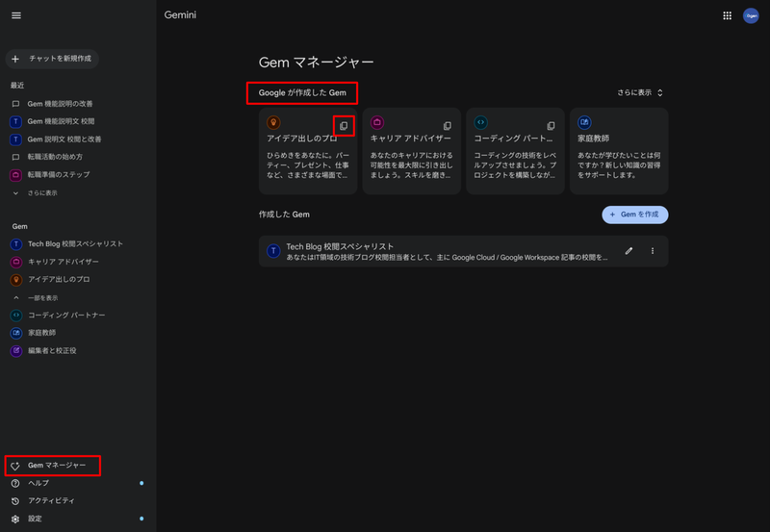Open more options for Tech Blog gem

point(653,251)
